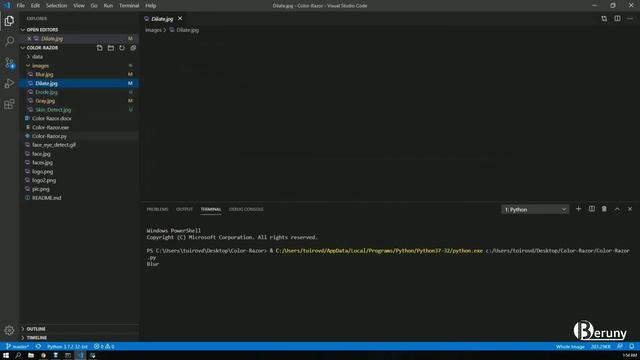Viewport: 640px width, 360px height.
Task: Click Whole Image zoom status item
Action: pyautogui.click(x=570, y=347)
